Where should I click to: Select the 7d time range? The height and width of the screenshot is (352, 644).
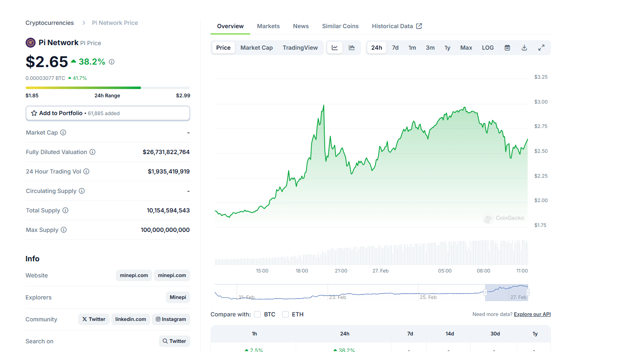click(395, 48)
